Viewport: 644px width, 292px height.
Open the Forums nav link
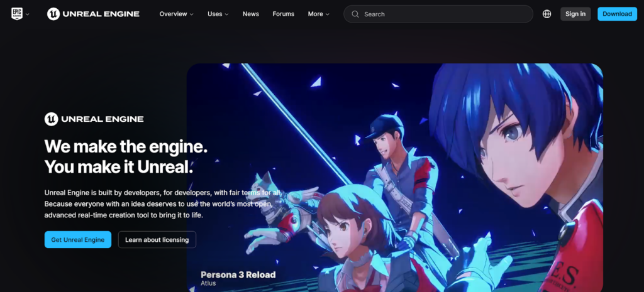[283, 14]
